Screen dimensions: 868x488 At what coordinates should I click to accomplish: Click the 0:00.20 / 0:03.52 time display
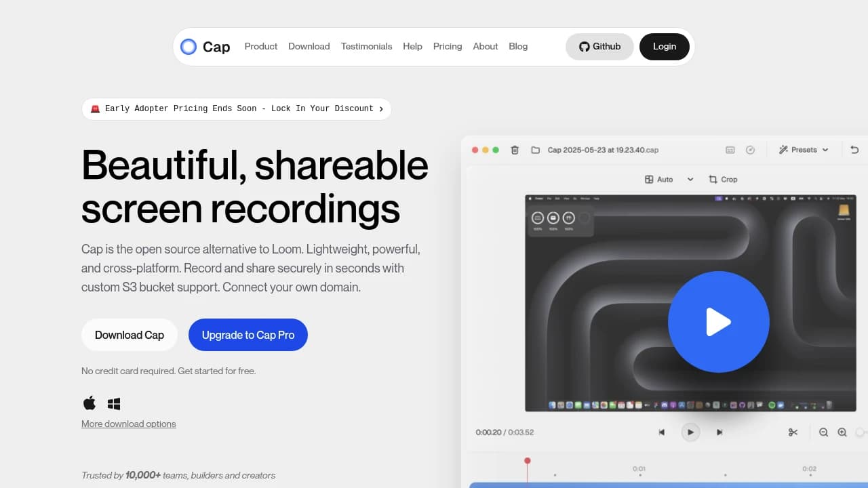tap(505, 432)
